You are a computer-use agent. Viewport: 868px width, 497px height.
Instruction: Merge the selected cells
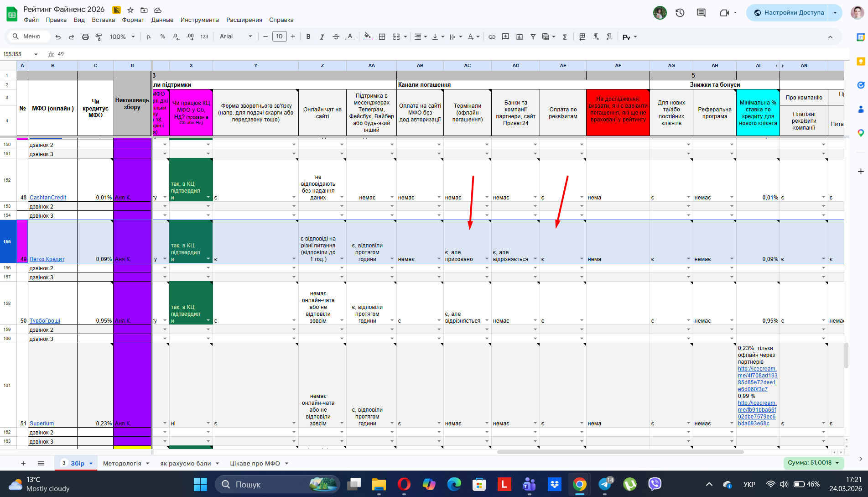click(396, 37)
